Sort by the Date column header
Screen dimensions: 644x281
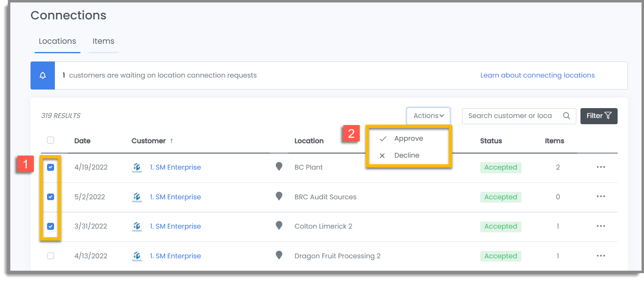pyautogui.click(x=82, y=141)
